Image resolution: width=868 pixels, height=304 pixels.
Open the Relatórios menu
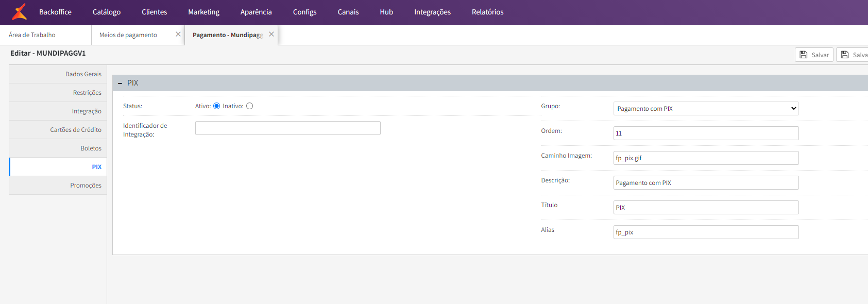[488, 12]
